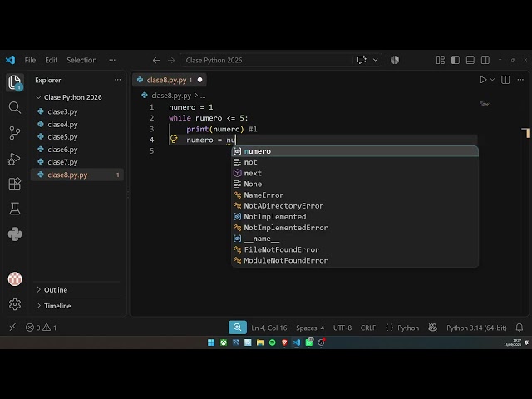The width and height of the screenshot is (532, 399).
Task: Choose the FileNotFoundError suggestion
Action: (355, 249)
